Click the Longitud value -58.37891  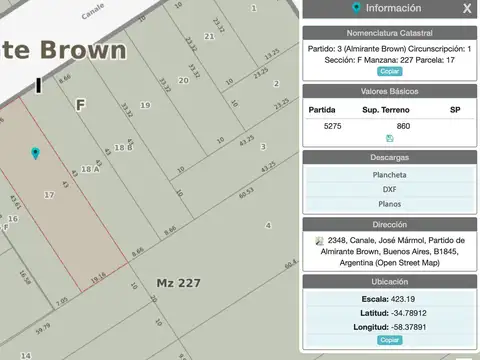(409, 327)
